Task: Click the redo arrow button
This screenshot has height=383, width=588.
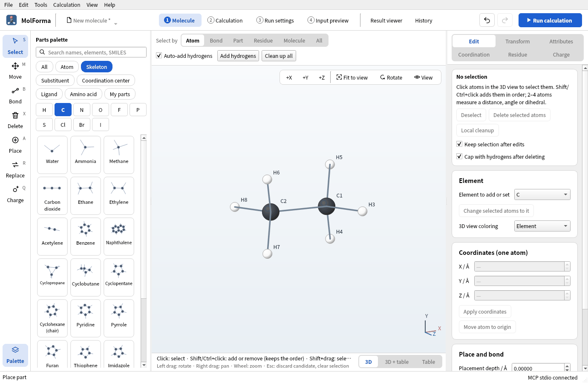Action: pyautogui.click(x=505, y=20)
